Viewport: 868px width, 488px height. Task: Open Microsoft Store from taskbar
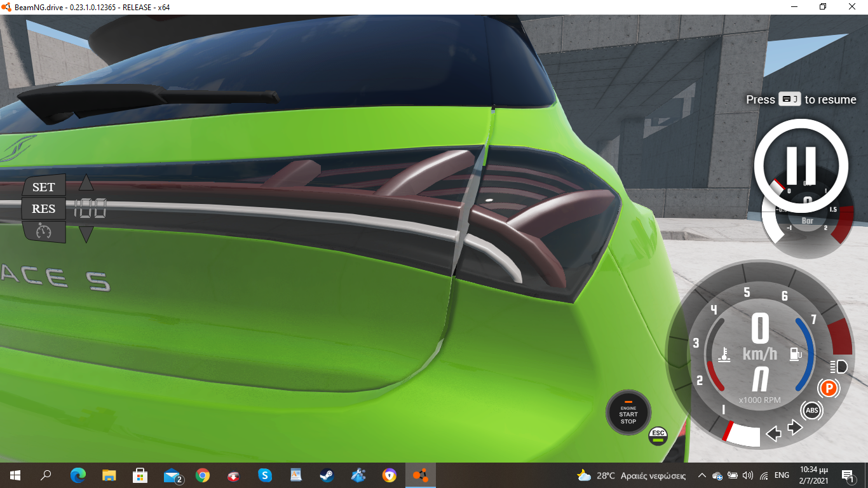click(140, 475)
